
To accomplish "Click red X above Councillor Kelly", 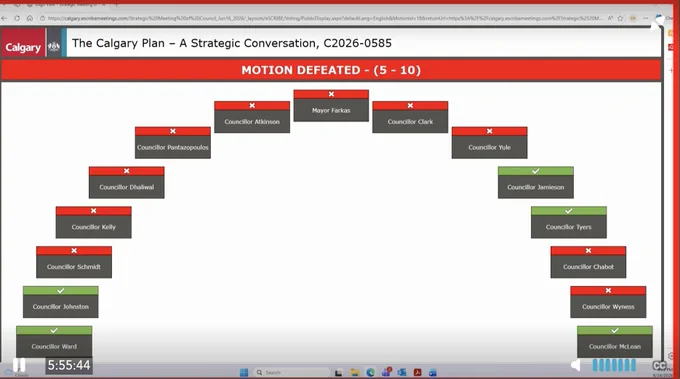I will coord(94,211).
